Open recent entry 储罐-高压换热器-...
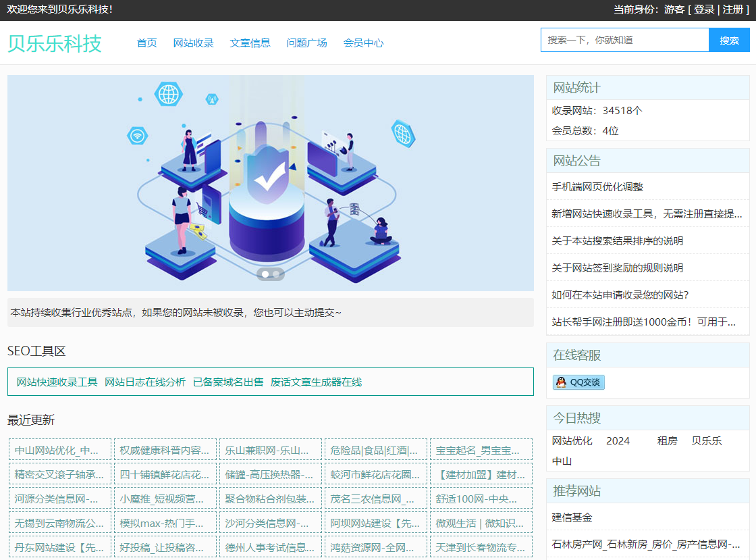The width and height of the screenshot is (756, 560). (271, 474)
